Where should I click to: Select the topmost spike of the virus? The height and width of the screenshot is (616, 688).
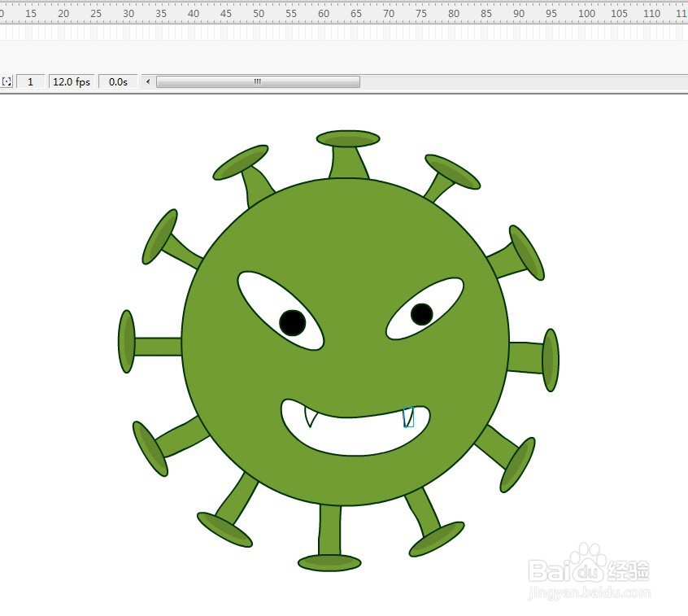click(x=348, y=154)
